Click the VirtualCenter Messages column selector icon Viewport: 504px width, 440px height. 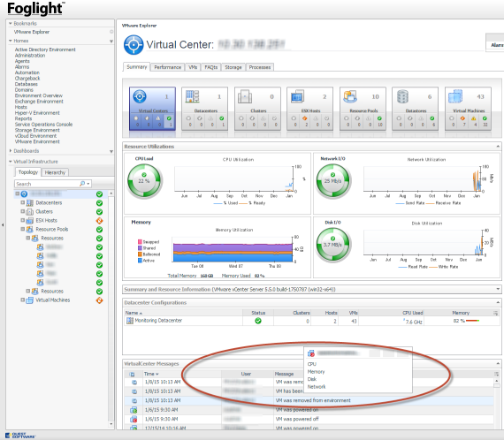[497, 374]
